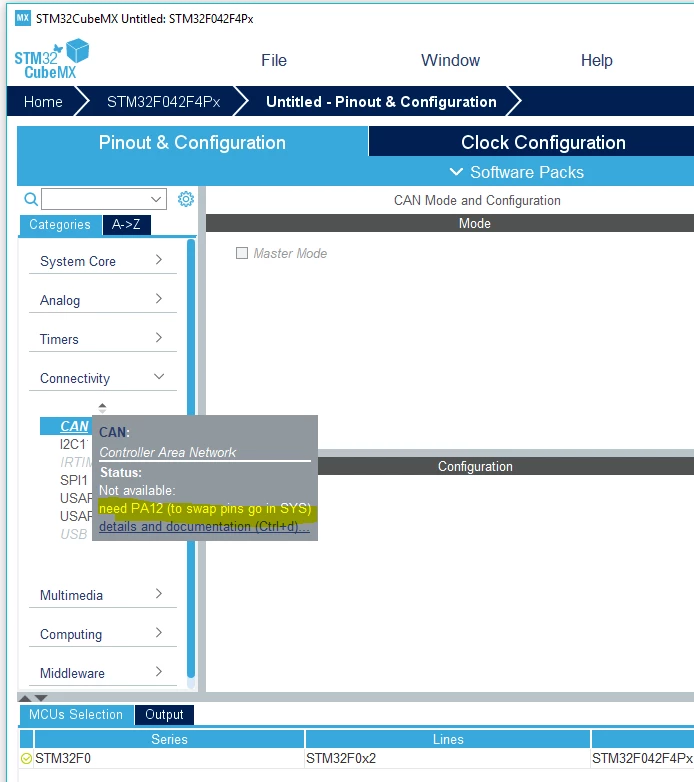694x782 pixels.
Task: Click the up/down sort arrows above CAN
Action: 102,408
